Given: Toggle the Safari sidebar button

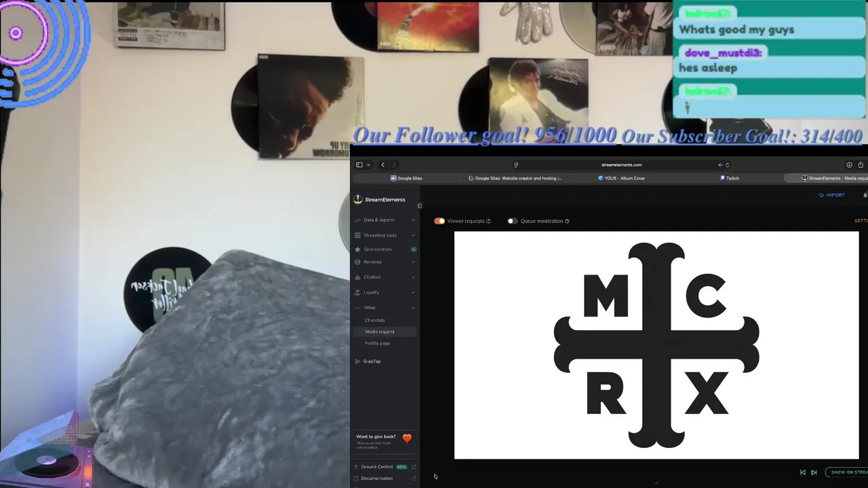Looking at the screenshot, I should coord(359,165).
